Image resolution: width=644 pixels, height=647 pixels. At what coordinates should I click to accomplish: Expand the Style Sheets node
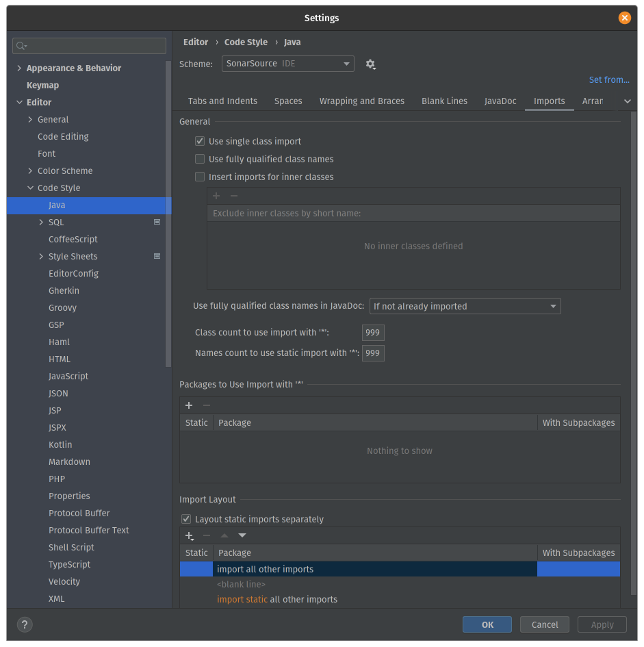point(41,256)
